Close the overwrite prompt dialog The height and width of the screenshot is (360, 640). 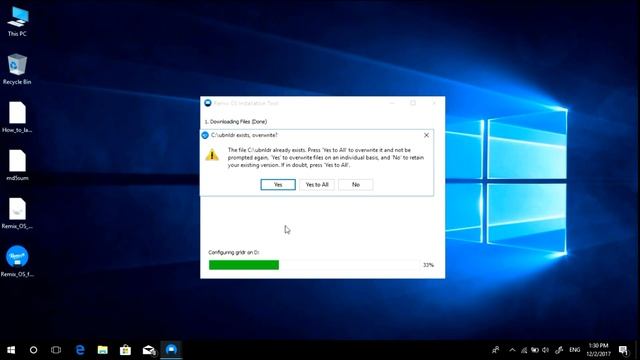pos(427,135)
